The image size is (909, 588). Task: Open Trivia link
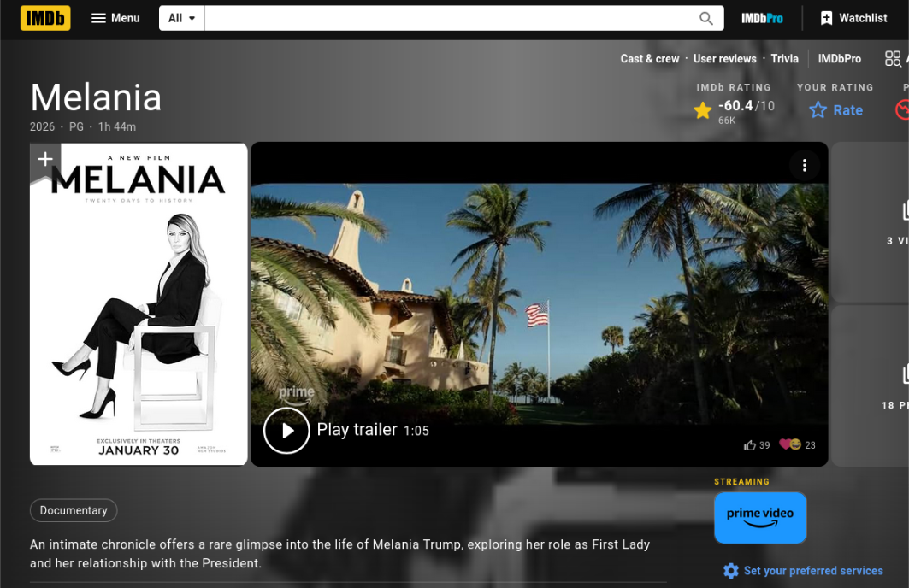click(x=784, y=58)
